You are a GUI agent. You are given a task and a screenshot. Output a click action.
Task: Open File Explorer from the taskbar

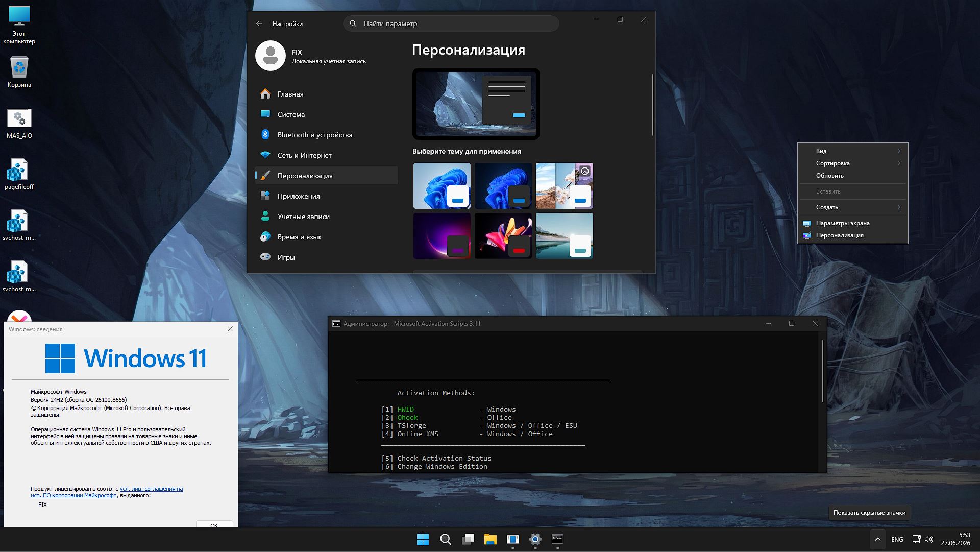tap(491, 539)
